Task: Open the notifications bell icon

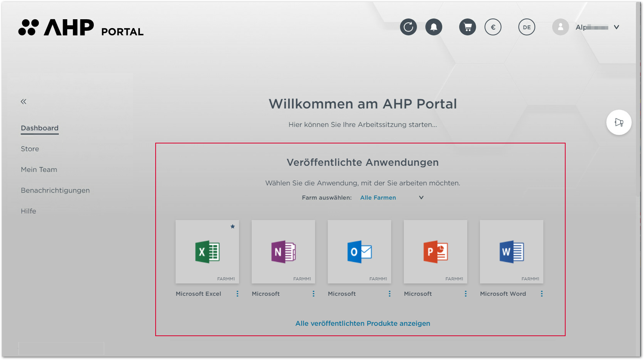Action: point(434,27)
